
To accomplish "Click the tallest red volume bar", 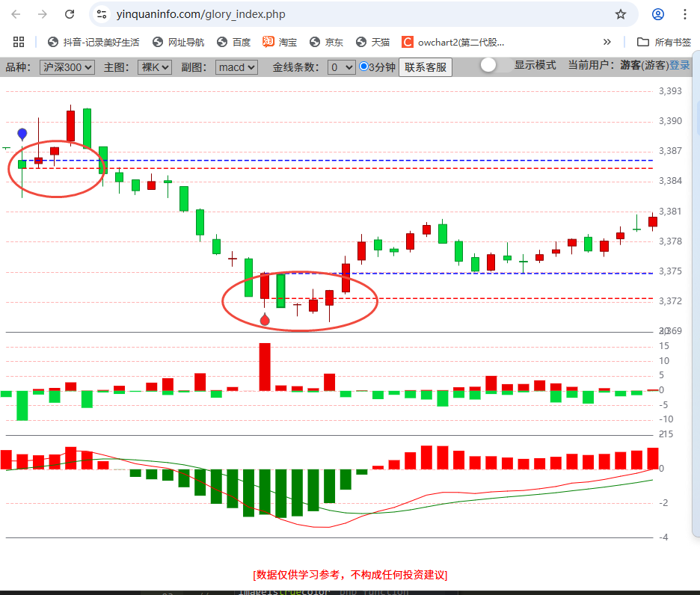I will coord(265,367).
